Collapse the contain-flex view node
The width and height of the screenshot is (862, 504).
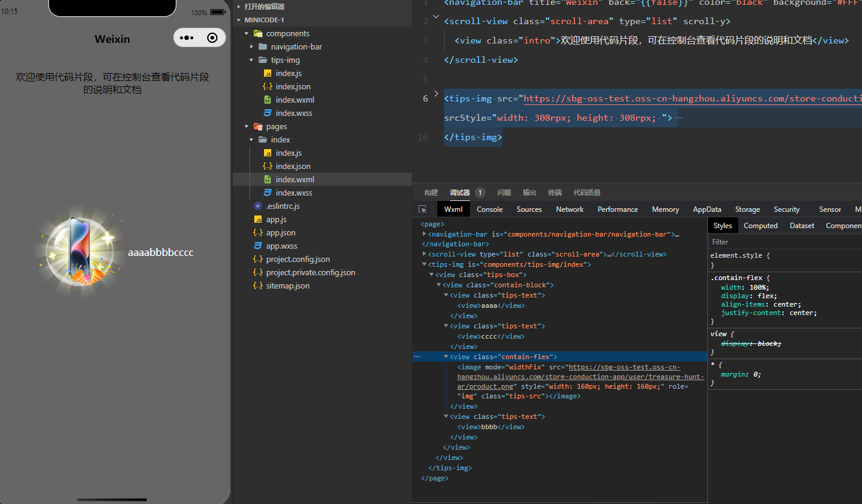click(x=446, y=357)
